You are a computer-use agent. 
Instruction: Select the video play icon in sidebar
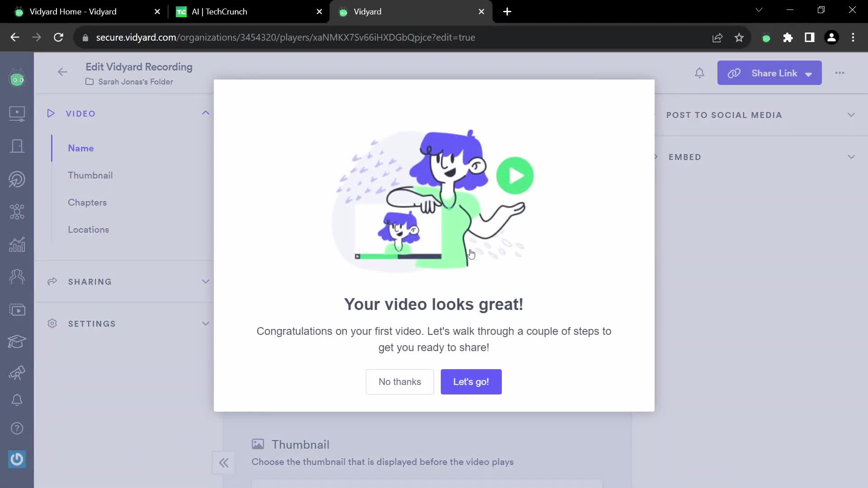coord(17,113)
